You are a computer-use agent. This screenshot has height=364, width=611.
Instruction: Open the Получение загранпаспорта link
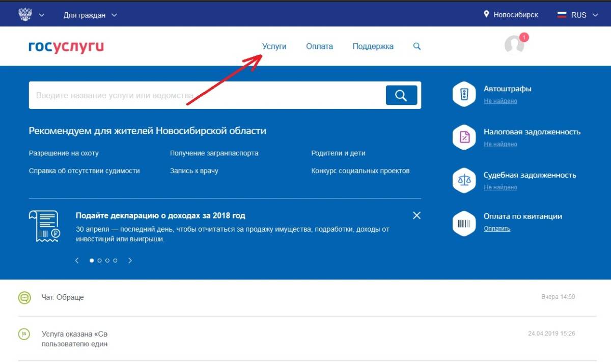click(214, 153)
